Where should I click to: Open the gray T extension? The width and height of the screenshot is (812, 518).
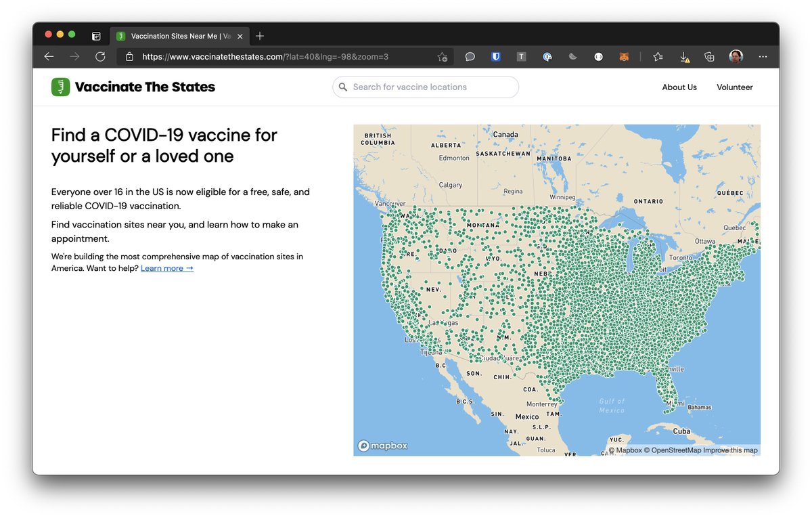pyautogui.click(x=521, y=57)
